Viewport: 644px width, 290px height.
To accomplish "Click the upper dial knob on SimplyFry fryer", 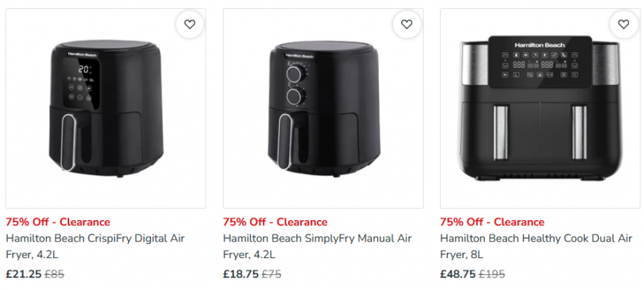I will click(x=296, y=74).
